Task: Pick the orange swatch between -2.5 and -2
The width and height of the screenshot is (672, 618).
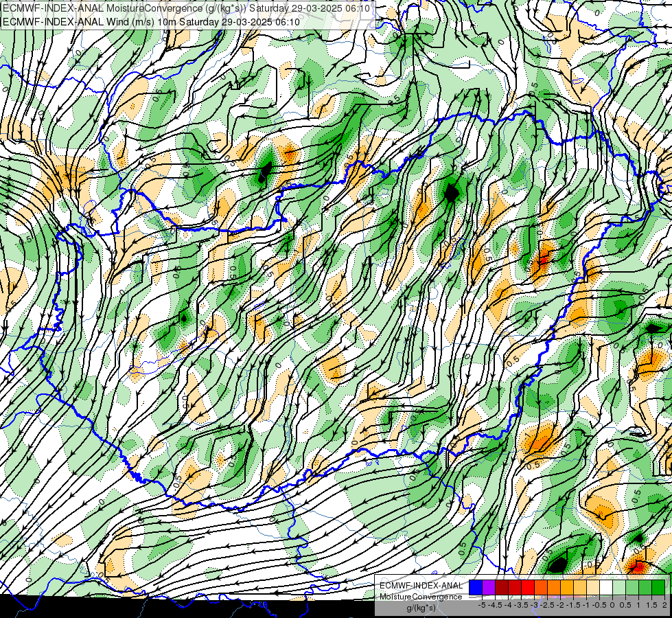Action: pos(554,587)
